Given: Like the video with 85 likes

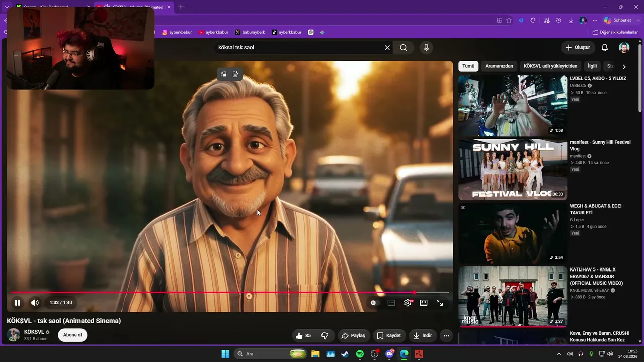Looking at the screenshot, I should [x=303, y=336].
